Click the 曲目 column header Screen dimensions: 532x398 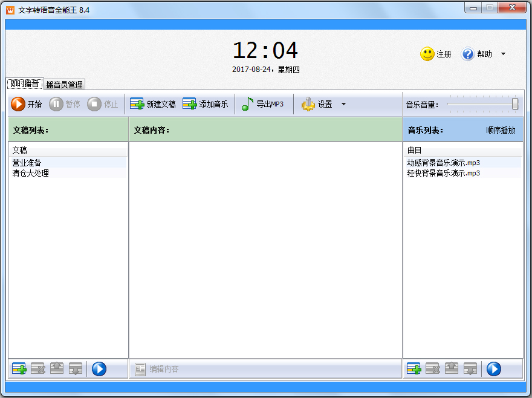click(x=463, y=150)
